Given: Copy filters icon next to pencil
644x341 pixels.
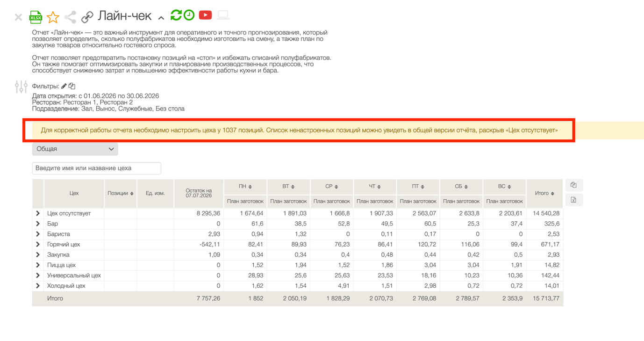Looking at the screenshot, I should tap(72, 86).
